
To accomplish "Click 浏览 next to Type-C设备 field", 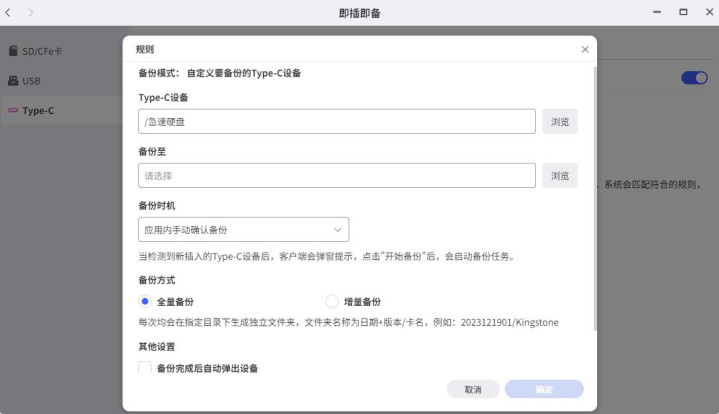I will pos(560,122).
